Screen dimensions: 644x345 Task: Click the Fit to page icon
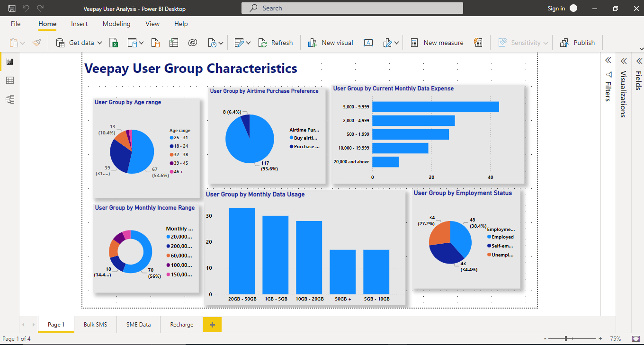tap(636, 339)
